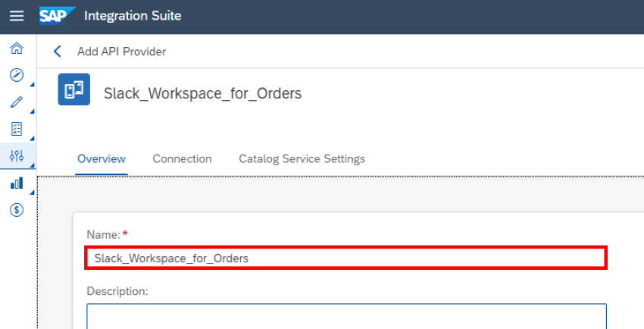This screenshot has width=644, height=329.
Task: Click the API provider icon tile
Action: 74,89
